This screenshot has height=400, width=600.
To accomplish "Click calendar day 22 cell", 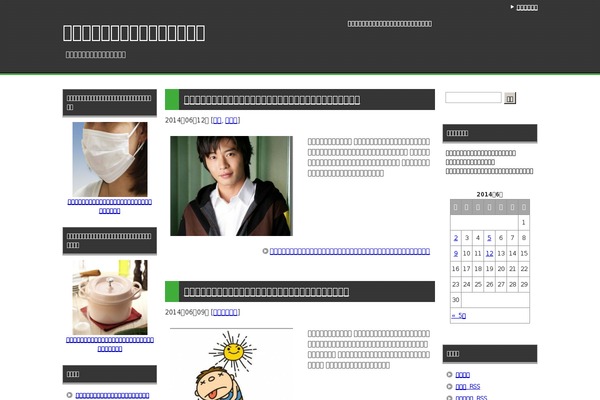I will [524, 269].
